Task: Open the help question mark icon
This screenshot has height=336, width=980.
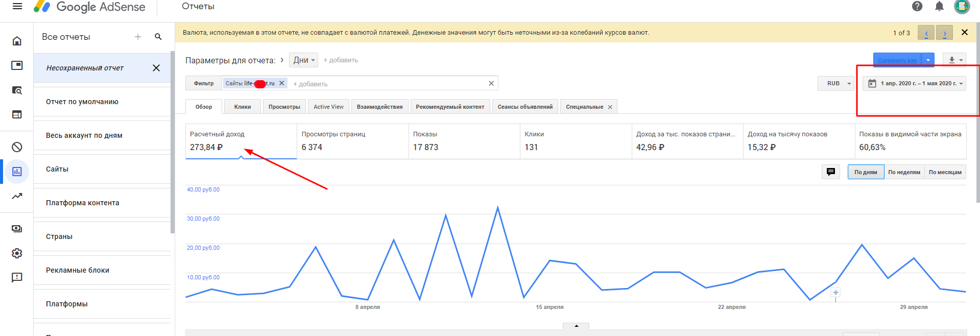Action: coord(917,6)
